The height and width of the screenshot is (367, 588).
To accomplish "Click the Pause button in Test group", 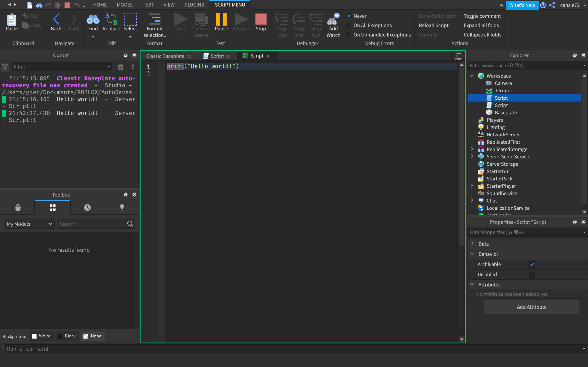I will (221, 22).
